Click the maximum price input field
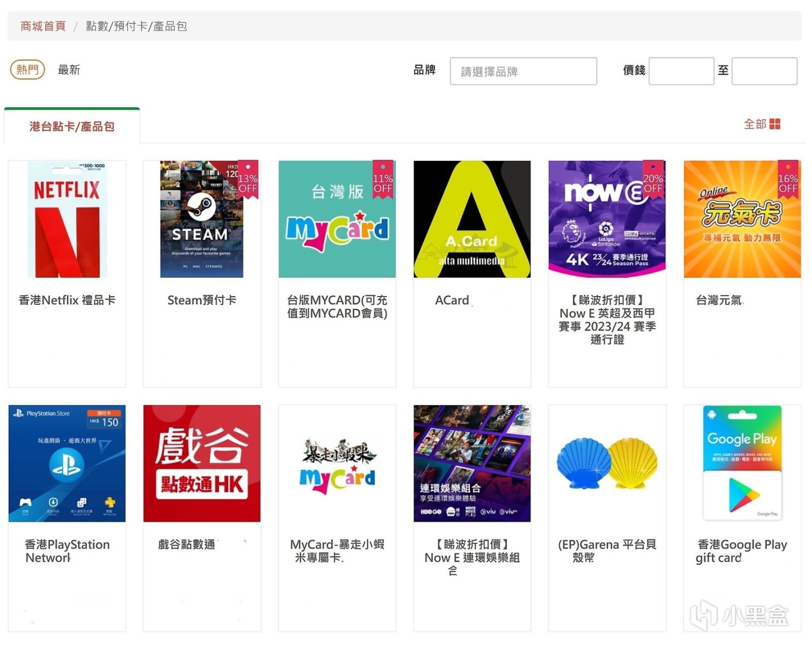The image size is (812, 647). [764, 71]
